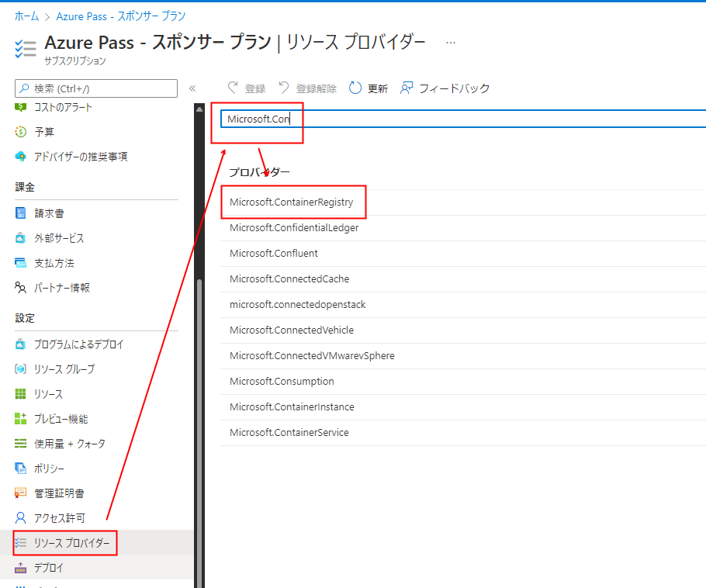
Task: Collapse the sidebar with the double chevron
Action: pos(192,88)
